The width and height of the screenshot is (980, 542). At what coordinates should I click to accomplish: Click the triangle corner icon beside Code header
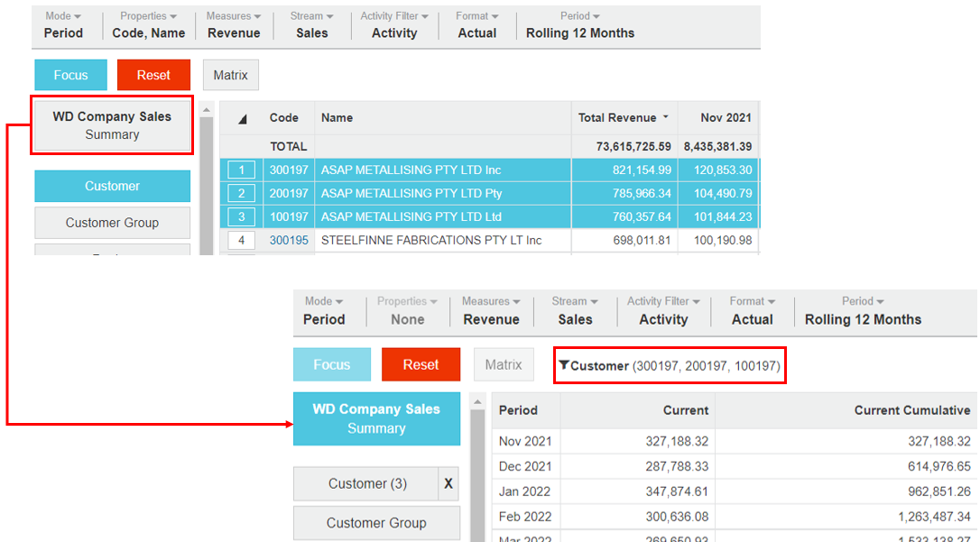coord(243,118)
